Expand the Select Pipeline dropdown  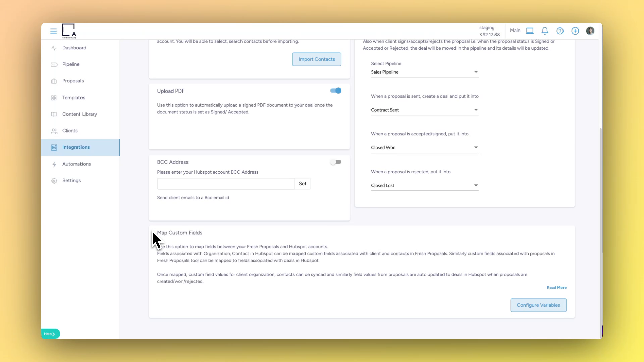[424, 72]
